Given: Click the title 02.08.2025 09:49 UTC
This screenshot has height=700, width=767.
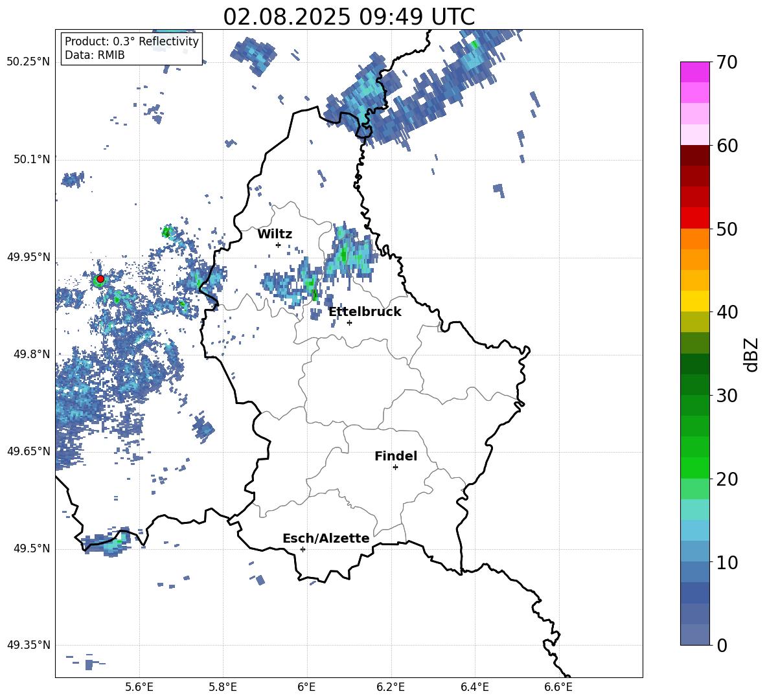Looking at the screenshot, I should point(349,17).
